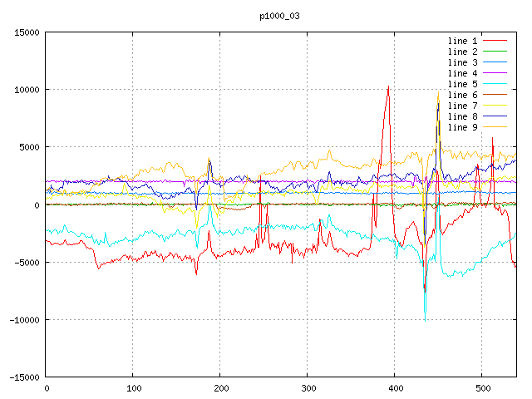This screenshot has width=532, height=399.
Task: Select the x-axis tick label 100
Action: point(133,388)
